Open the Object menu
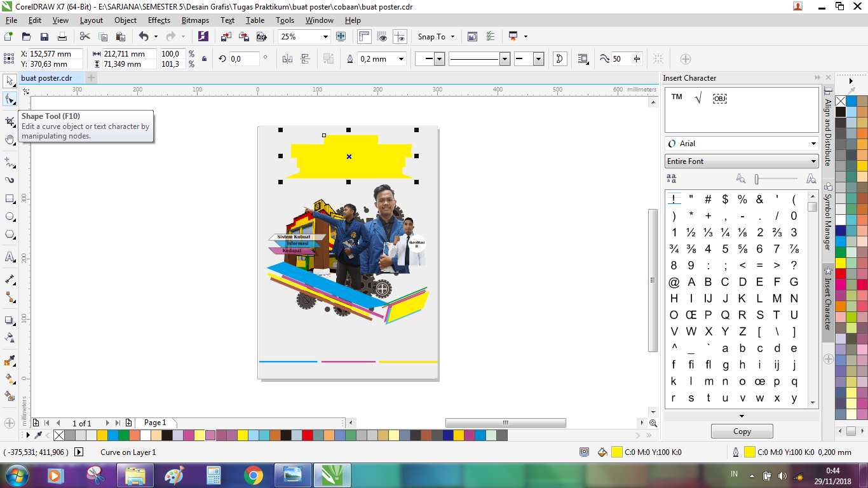The width and height of the screenshot is (868, 488). click(125, 20)
